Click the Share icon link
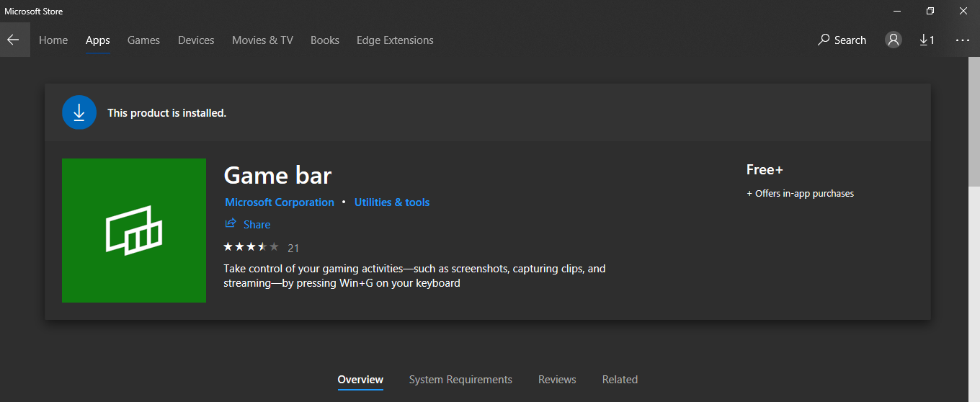The image size is (980, 402). pyautogui.click(x=248, y=224)
